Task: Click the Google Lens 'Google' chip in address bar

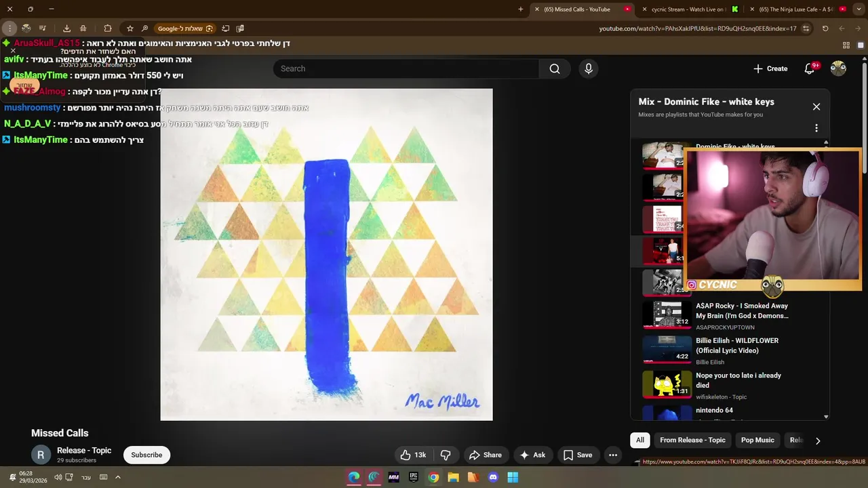Action: point(185,28)
